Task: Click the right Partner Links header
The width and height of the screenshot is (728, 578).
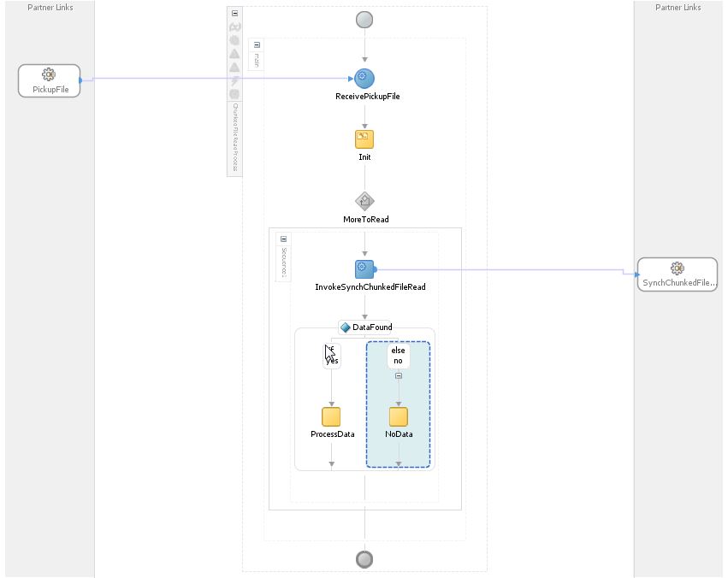Action: point(678,8)
